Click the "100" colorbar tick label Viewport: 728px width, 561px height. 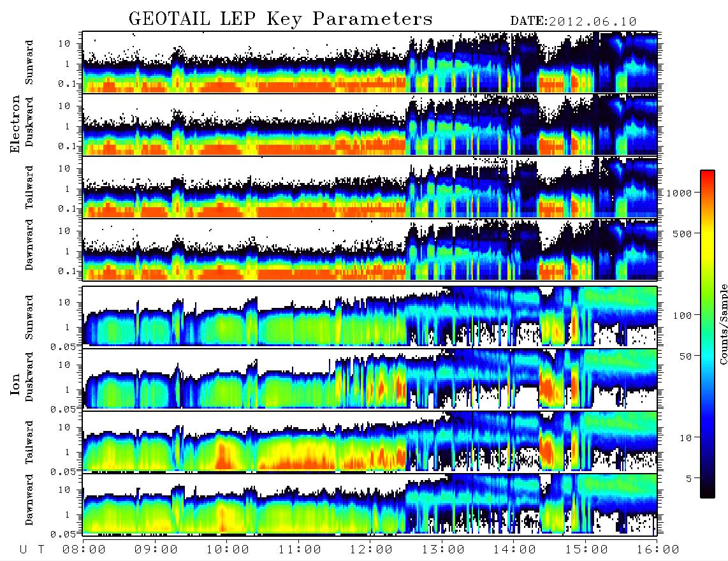[683, 316]
